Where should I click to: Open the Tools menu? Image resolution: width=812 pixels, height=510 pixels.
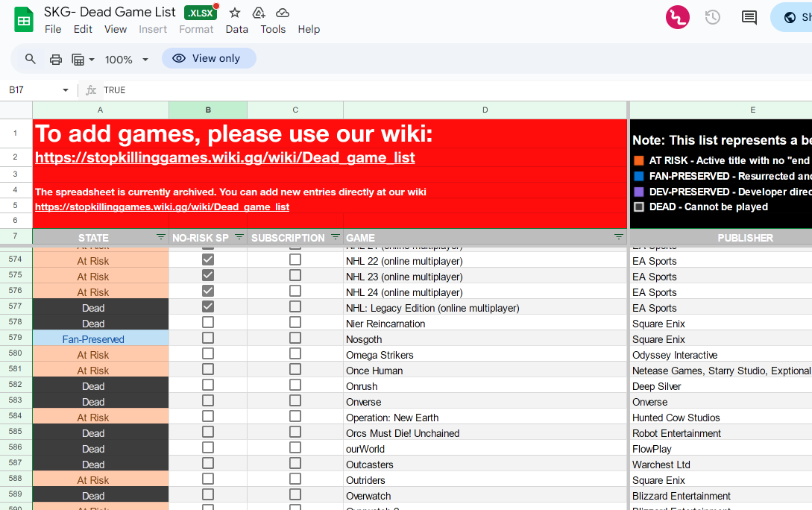273,30
